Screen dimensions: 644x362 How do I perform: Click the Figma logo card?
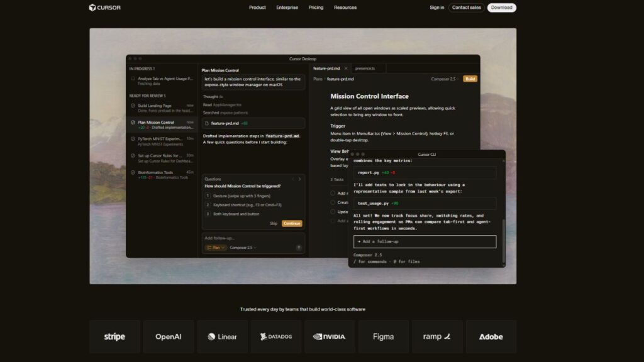coord(384,337)
